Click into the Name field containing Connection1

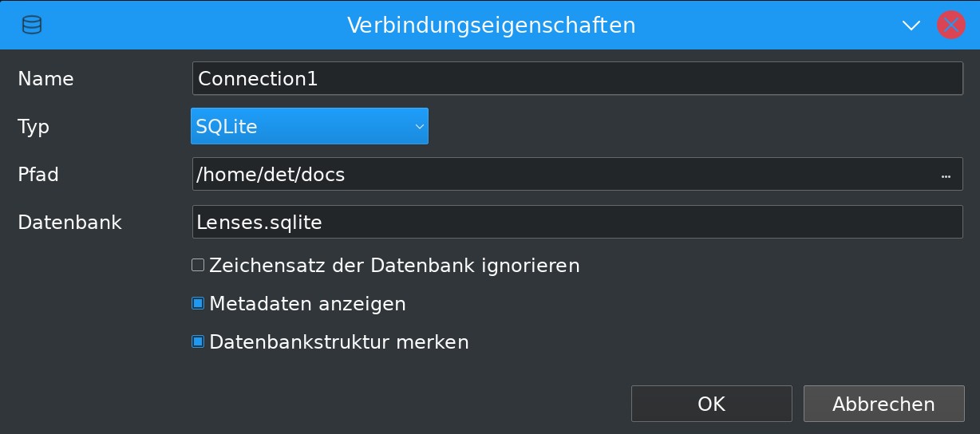pyautogui.click(x=577, y=79)
